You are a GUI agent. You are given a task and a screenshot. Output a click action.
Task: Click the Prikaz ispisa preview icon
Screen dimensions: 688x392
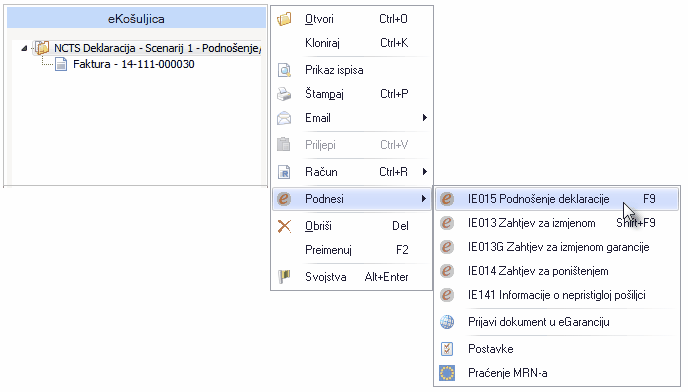(x=284, y=70)
